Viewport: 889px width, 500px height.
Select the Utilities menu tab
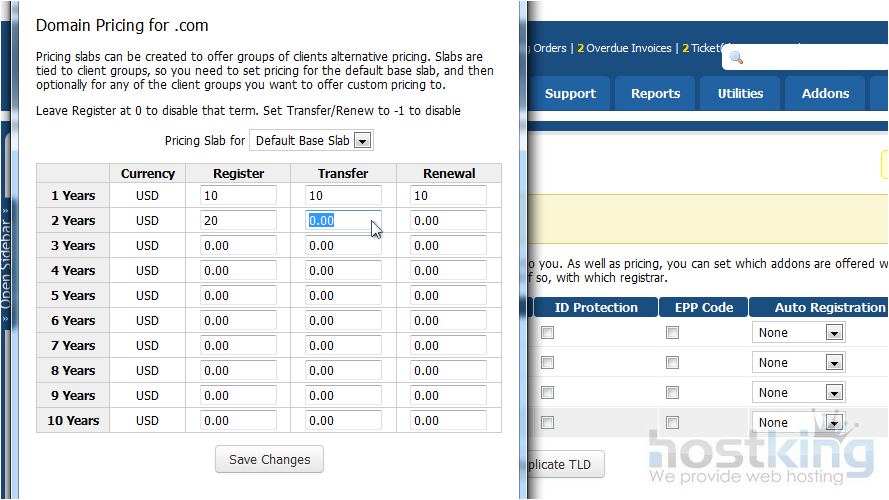pos(740,94)
